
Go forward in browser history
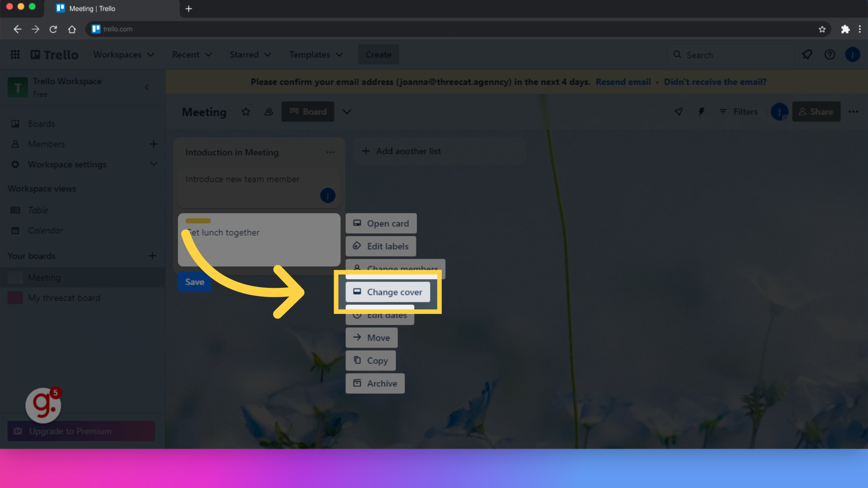[x=35, y=29]
